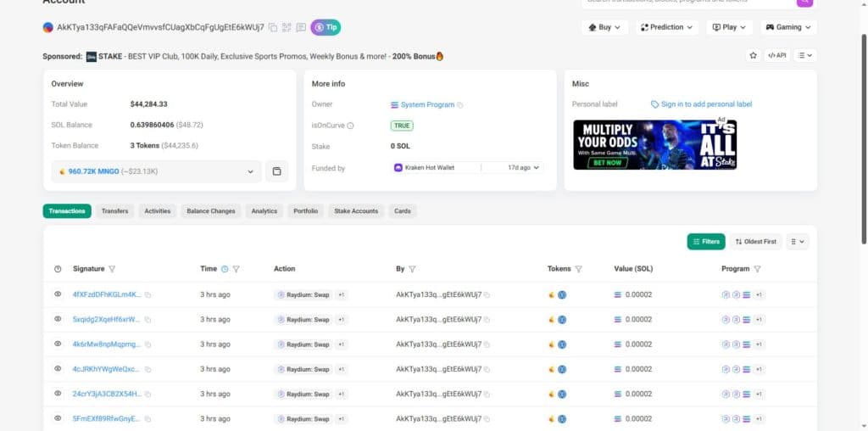Image resolution: width=868 pixels, height=431 pixels.
Task: Open the list view options dropdown
Action: pyautogui.click(x=805, y=55)
